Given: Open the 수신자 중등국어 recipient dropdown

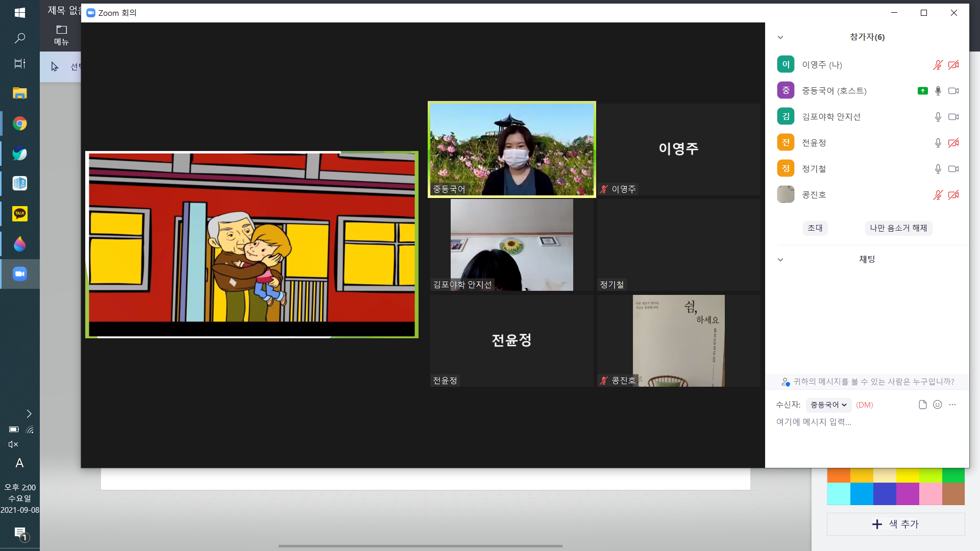Looking at the screenshot, I should 828,405.
